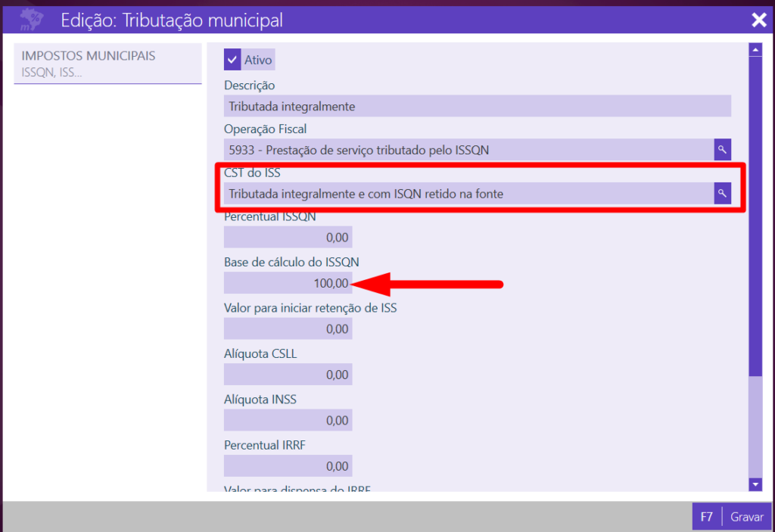Screen dimensions: 775x532
Task: Click Percentual ISSQN input field
Action: point(288,238)
